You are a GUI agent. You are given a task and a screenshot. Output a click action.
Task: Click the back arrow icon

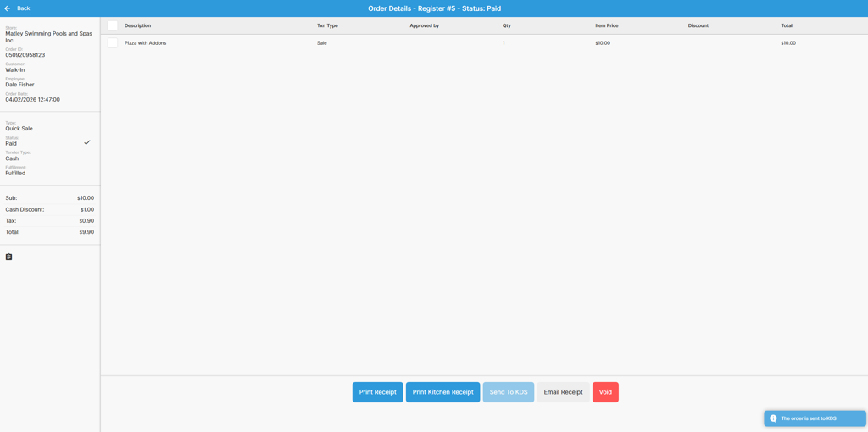pyautogui.click(x=8, y=8)
